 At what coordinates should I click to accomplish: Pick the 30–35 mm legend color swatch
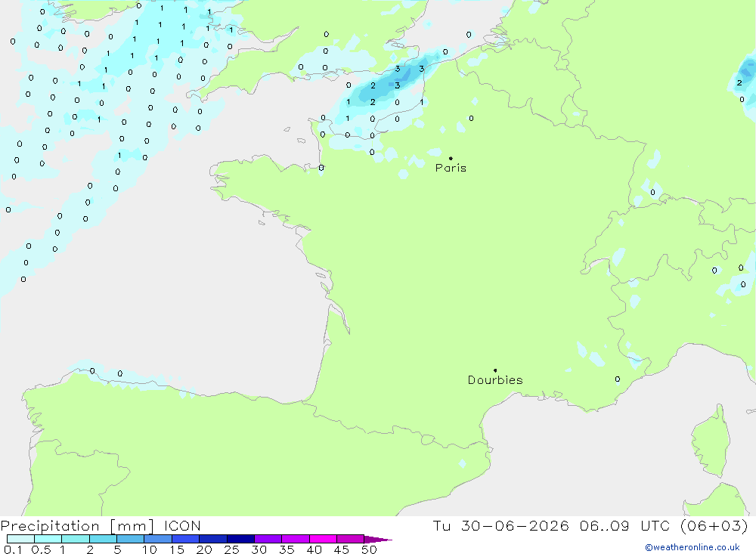click(268, 539)
